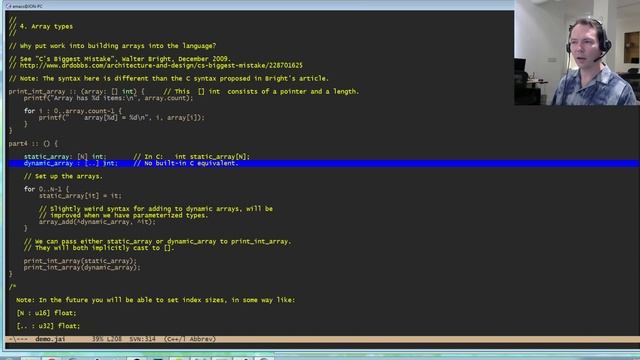Click the SVN:314 version control indicator
640x360 pixels.
142,339
